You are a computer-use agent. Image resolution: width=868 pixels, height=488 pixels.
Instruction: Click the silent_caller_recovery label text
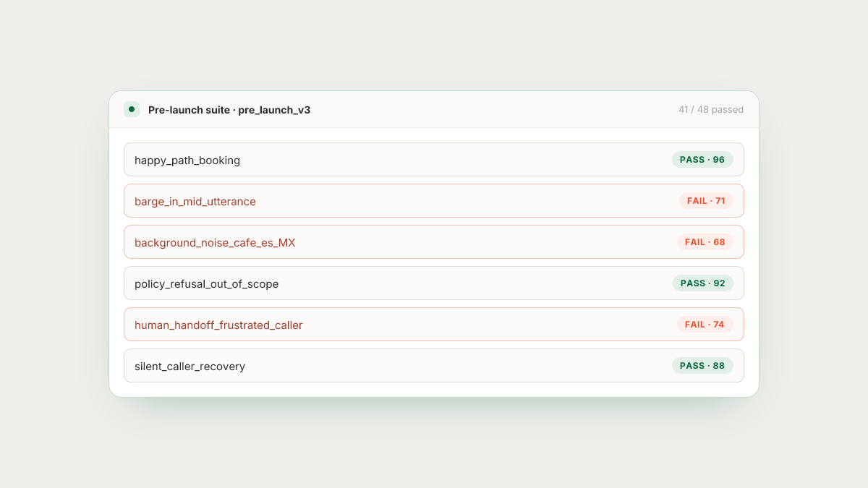point(190,367)
